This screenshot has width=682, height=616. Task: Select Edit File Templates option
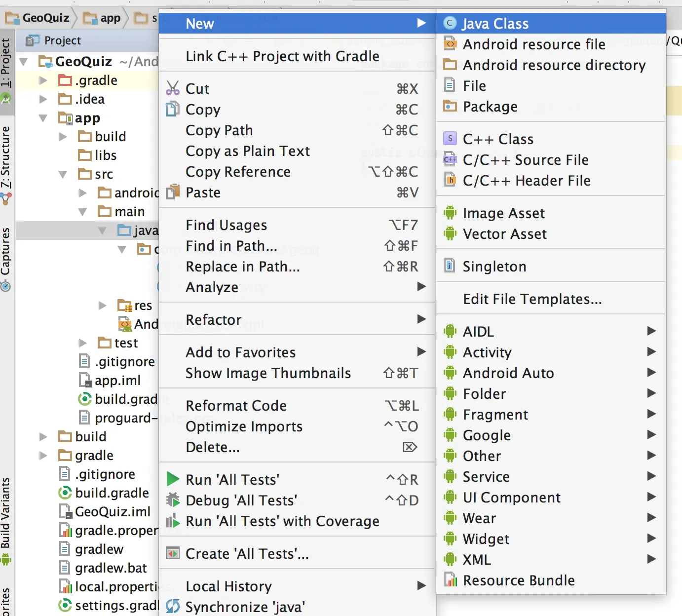(532, 299)
